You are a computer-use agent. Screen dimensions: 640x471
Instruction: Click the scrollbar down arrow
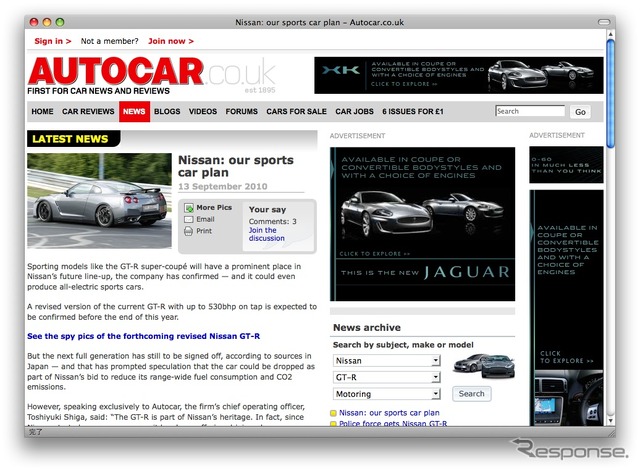(x=611, y=420)
